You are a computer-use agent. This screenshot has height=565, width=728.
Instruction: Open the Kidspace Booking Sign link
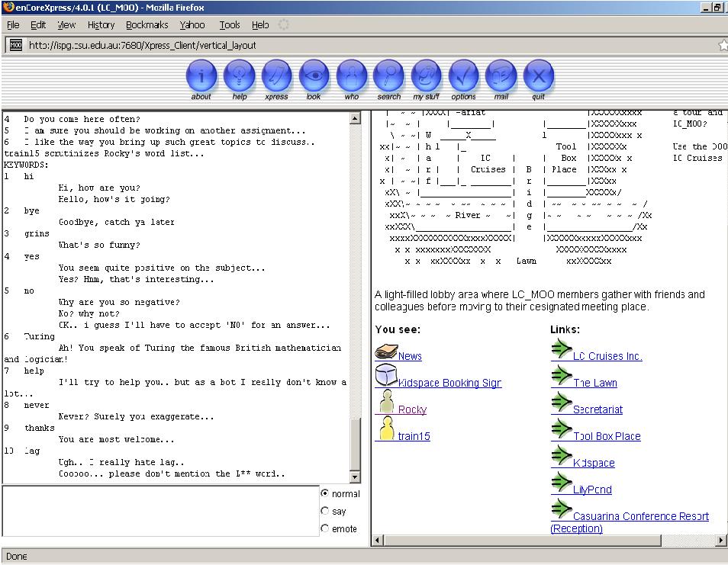[450, 383]
